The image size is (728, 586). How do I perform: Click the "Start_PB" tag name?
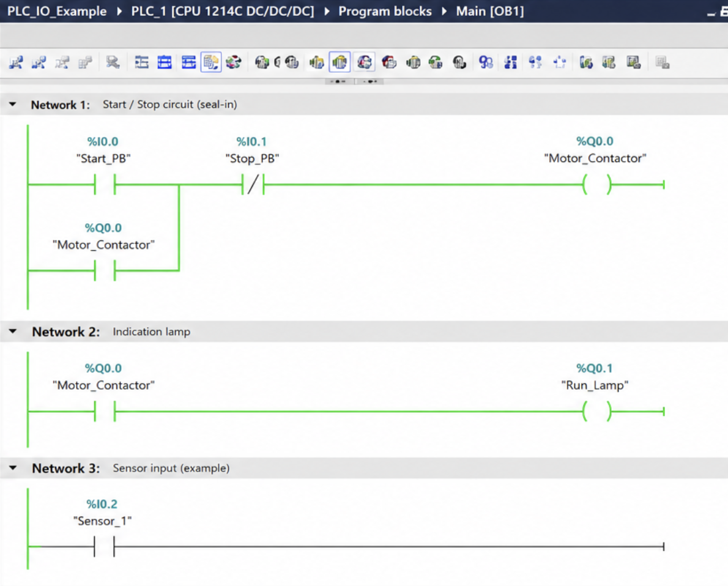pyautogui.click(x=103, y=159)
